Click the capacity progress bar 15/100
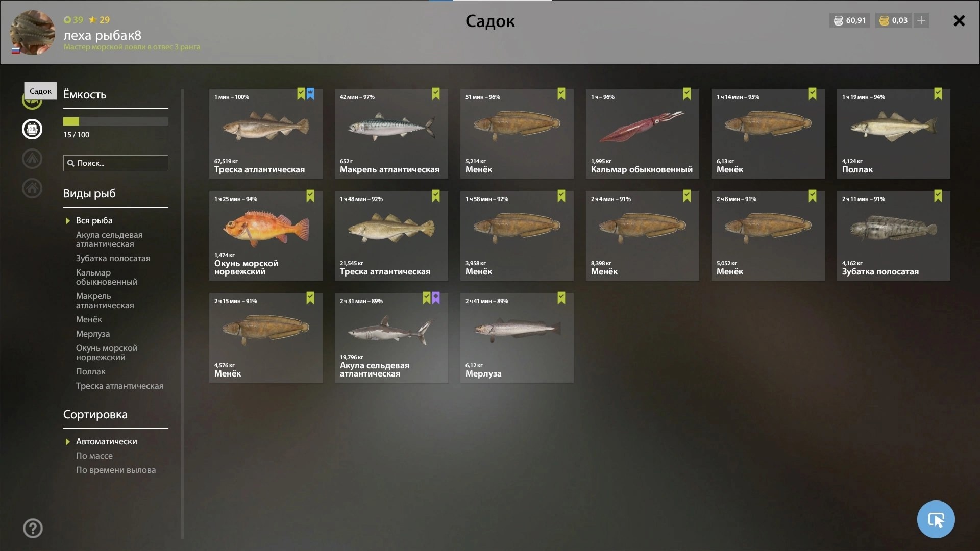 coord(116,121)
